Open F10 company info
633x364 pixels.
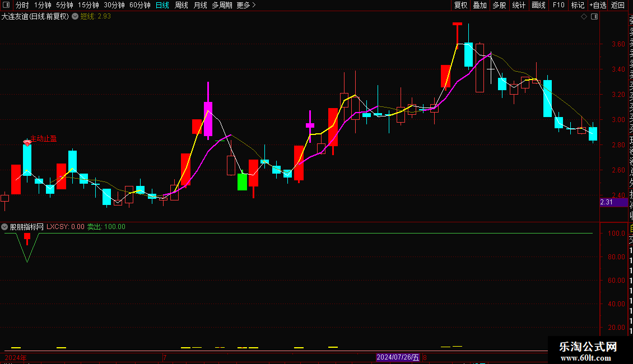558,5
